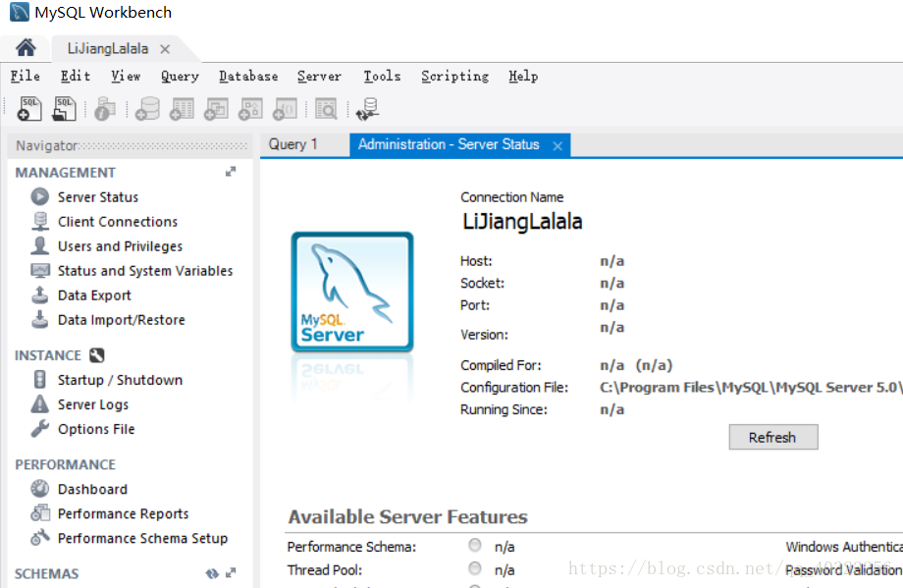Image resolution: width=903 pixels, height=588 pixels.
Task: Expand the SCHEMAS section arrow
Action: tap(231, 573)
